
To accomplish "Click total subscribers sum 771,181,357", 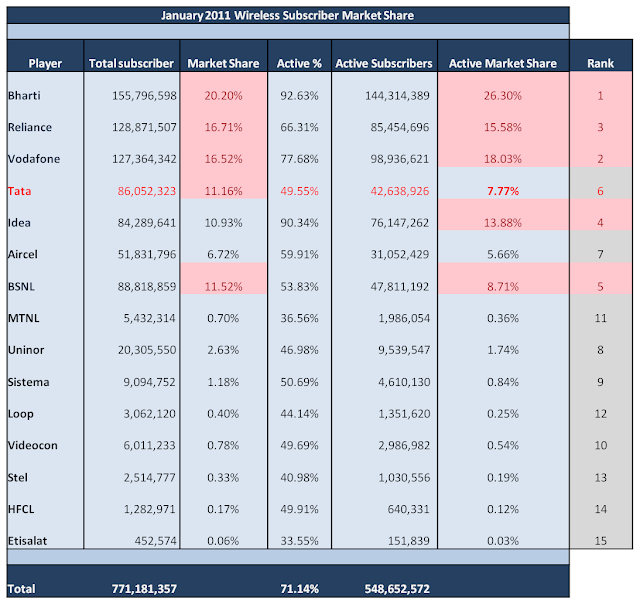I will point(144,589).
